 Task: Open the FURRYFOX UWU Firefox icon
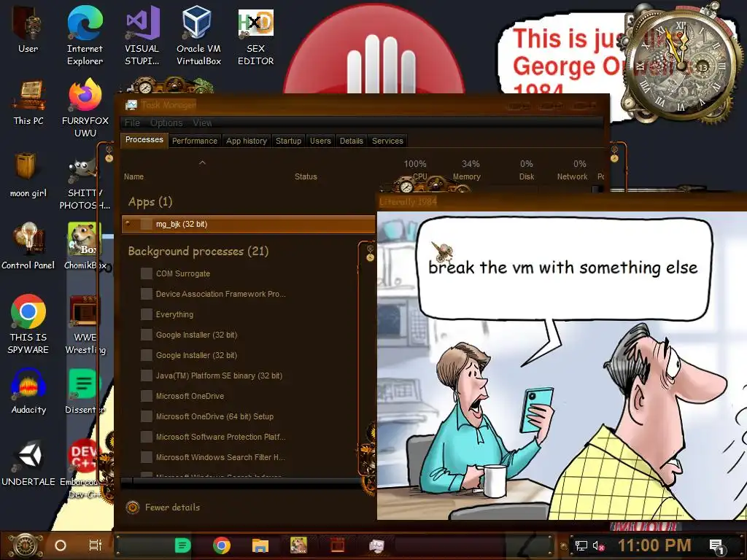(85, 108)
